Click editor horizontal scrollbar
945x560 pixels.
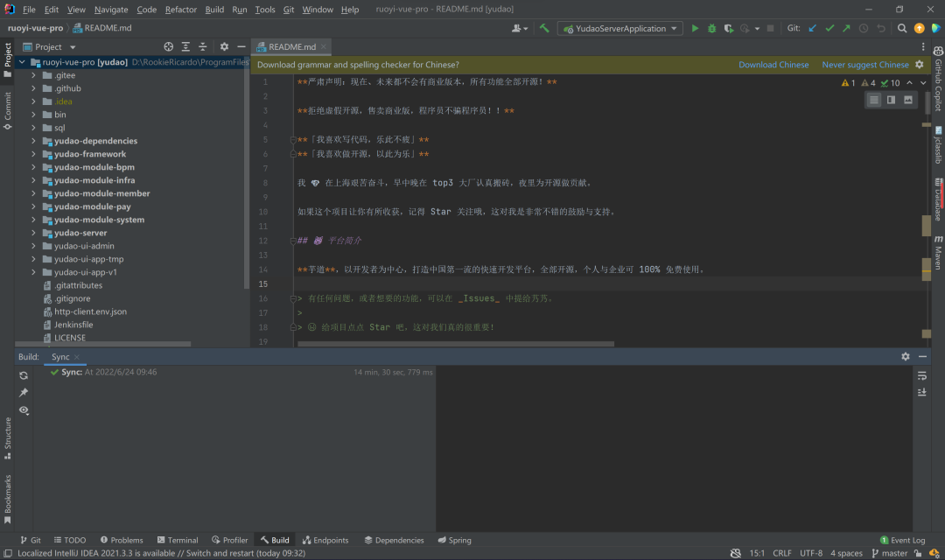click(456, 344)
